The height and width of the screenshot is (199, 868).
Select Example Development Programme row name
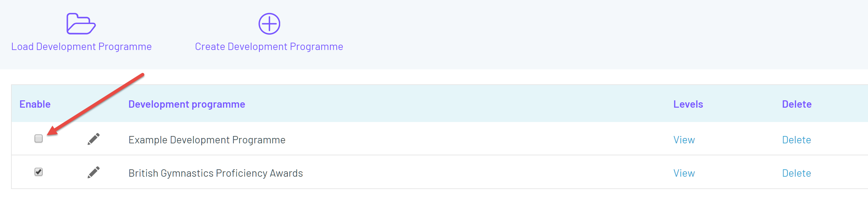point(207,140)
